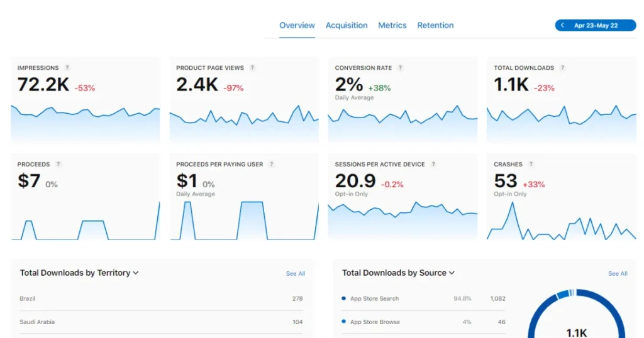The image size is (644, 338).
Task: Open help icon next to Total Downloads
Action: [x=562, y=68]
